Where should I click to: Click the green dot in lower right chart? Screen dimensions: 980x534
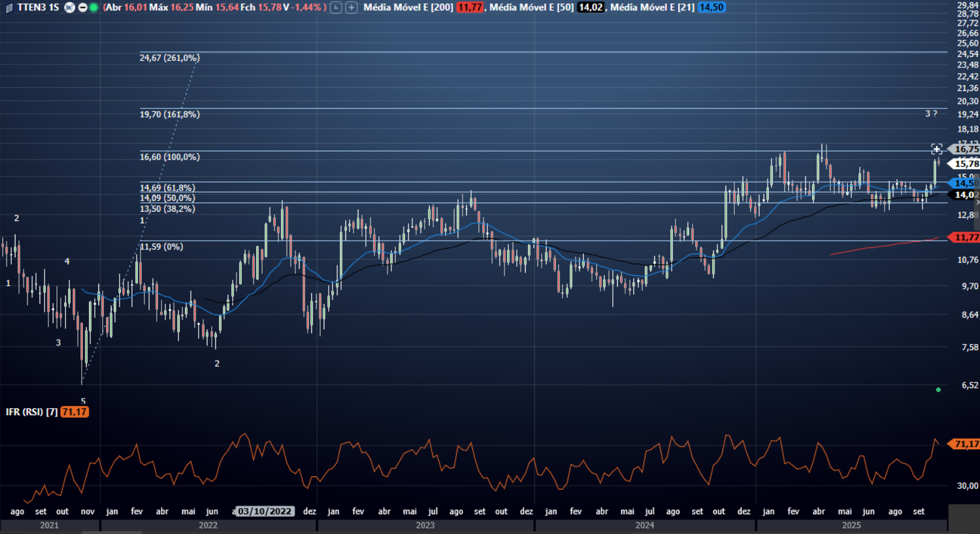939,390
